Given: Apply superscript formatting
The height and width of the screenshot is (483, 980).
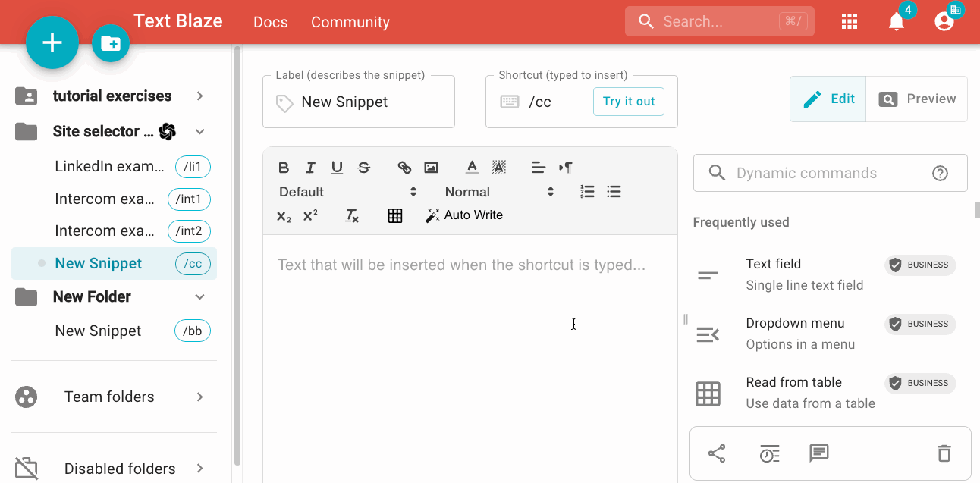Looking at the screenshot, I should pyautogui.click(x=310, y=216).
